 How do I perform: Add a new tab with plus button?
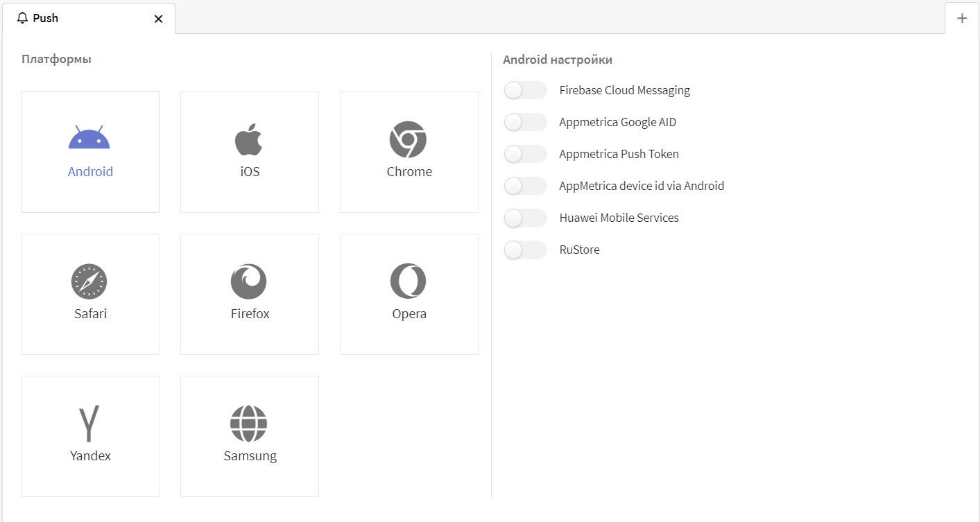pyautogui.click(x=962, y=19)
